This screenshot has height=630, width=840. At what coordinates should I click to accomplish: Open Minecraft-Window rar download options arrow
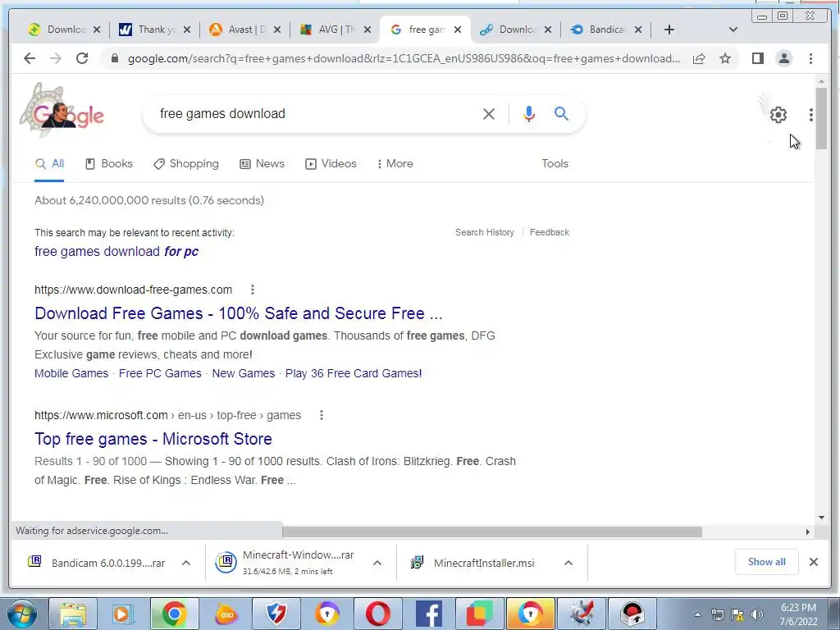377,563
